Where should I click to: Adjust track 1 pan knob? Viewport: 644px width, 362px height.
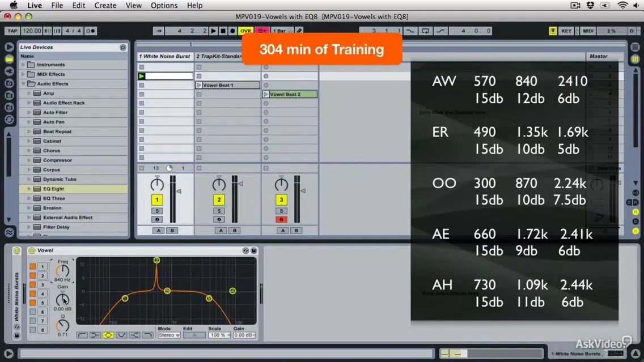pos(157,184)
